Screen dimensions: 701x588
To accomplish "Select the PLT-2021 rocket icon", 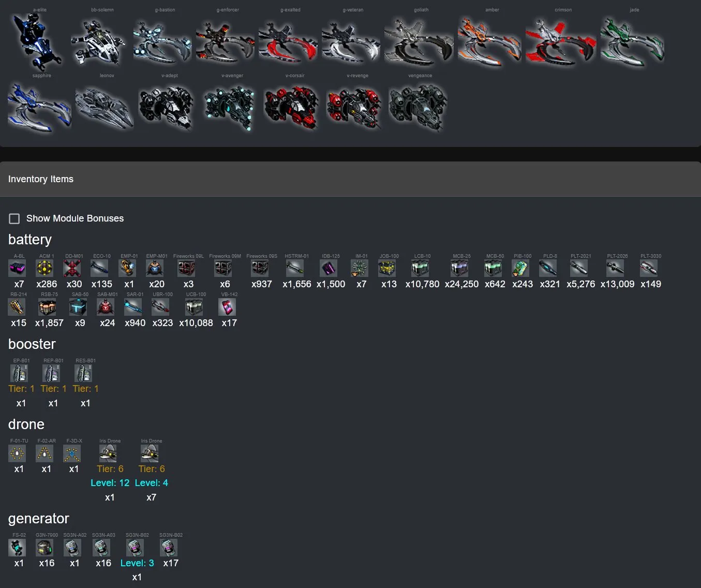I will point(579,268).
